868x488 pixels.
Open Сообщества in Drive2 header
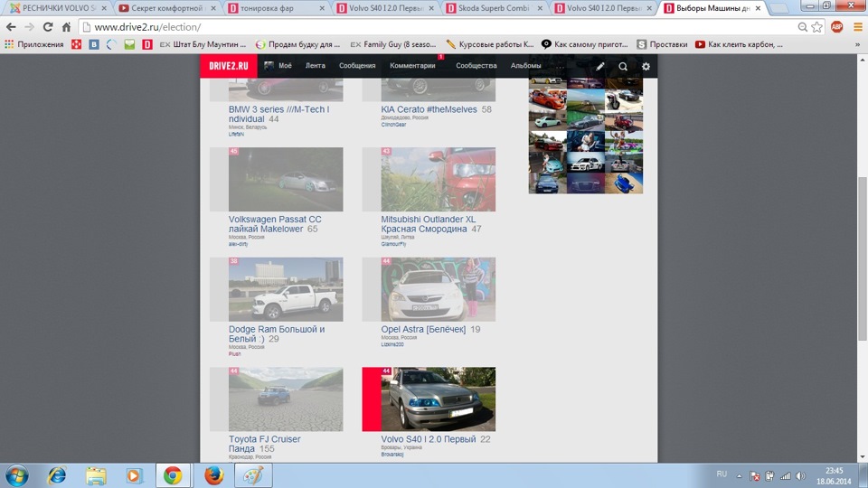(476, 65)
